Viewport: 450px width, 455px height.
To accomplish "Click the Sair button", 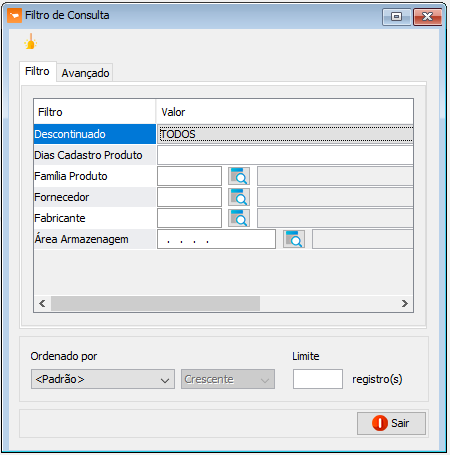I will pos(391,423).
